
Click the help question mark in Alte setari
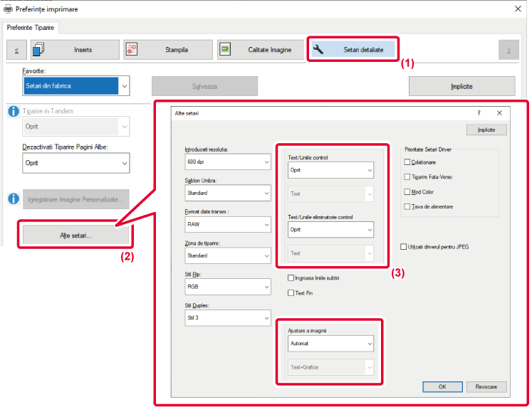479,113
